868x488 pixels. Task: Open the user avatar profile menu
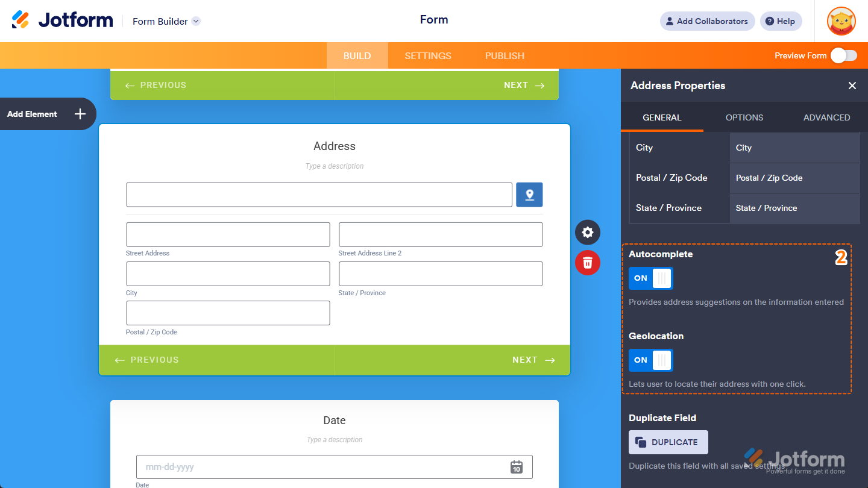pos(841,21)
